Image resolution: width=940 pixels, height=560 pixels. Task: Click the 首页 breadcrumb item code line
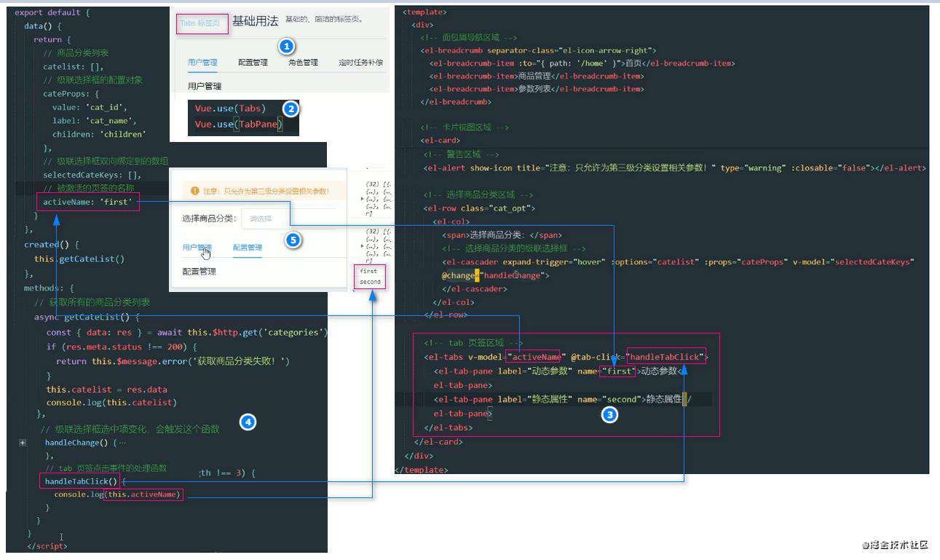582,63
